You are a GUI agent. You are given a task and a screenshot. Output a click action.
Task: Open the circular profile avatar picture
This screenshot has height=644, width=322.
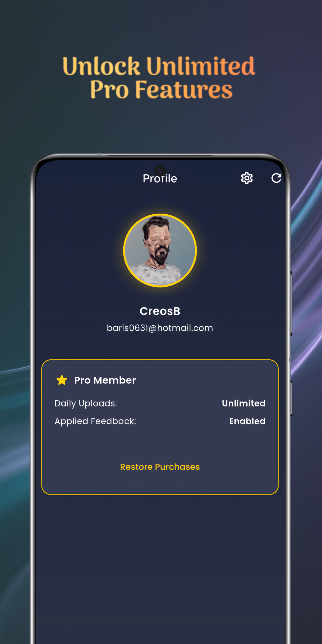click(x=160, y=250)
